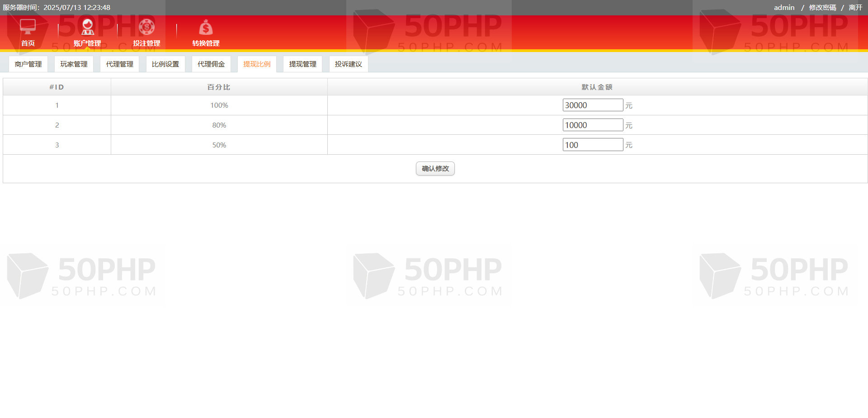Image resolution: width=868 pixels, height=418 pixels.
Task: Open the 提现管理 tab
Action: [302, 64]
